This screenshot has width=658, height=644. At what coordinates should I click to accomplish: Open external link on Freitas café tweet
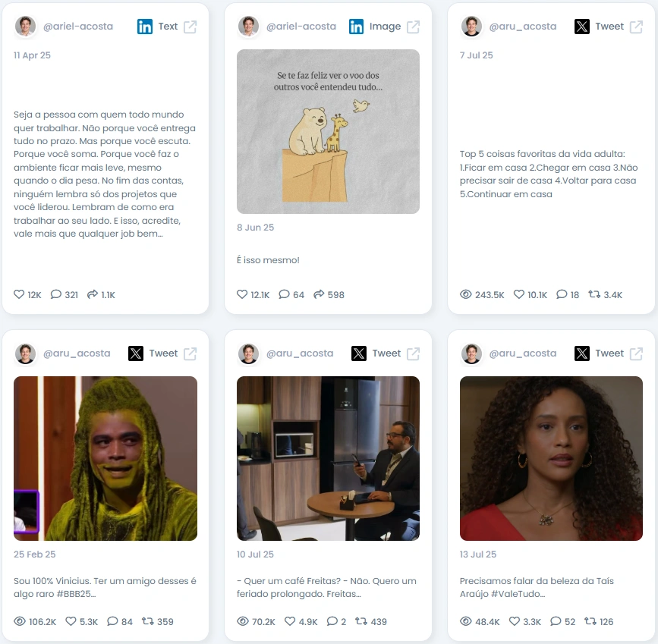click(414, 353)
